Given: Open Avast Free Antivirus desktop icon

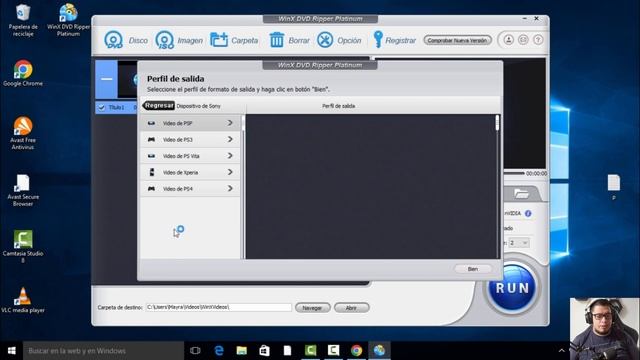Looking at the screenshot, I should 23,133.
